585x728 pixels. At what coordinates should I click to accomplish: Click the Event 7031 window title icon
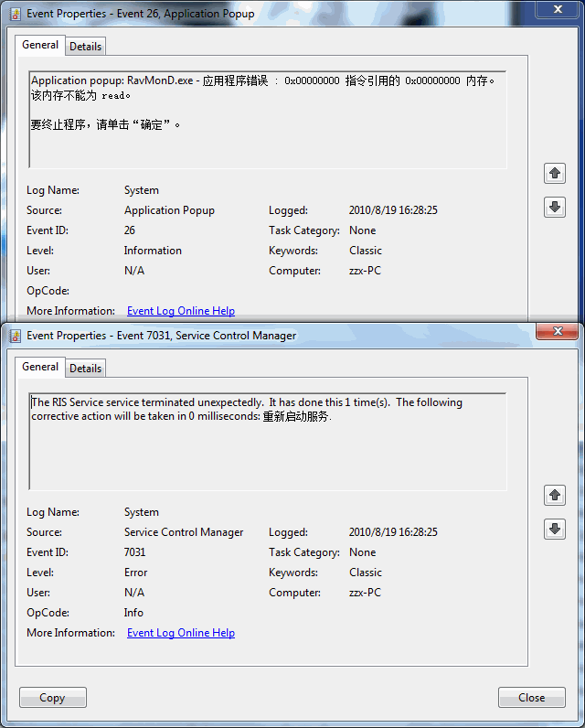(16, 336)
